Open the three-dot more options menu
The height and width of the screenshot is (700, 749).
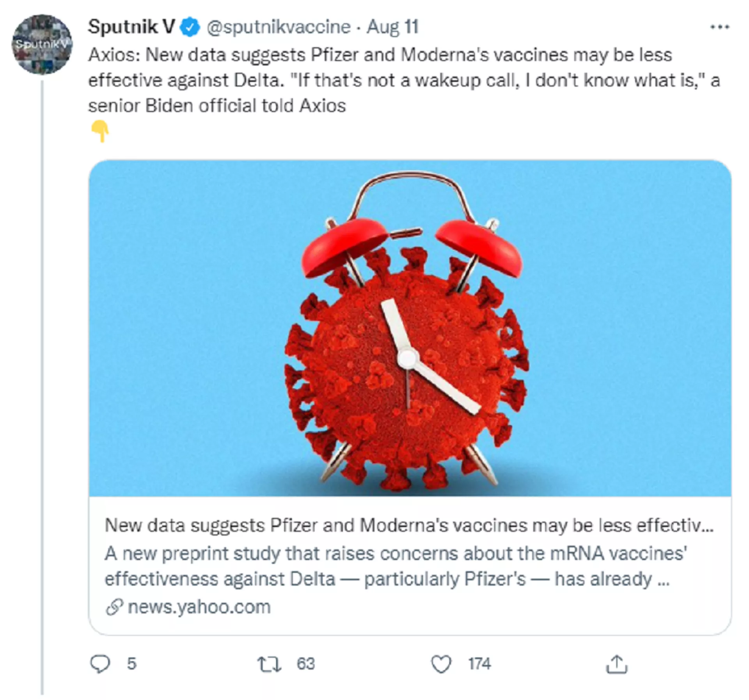click(720, 27)
